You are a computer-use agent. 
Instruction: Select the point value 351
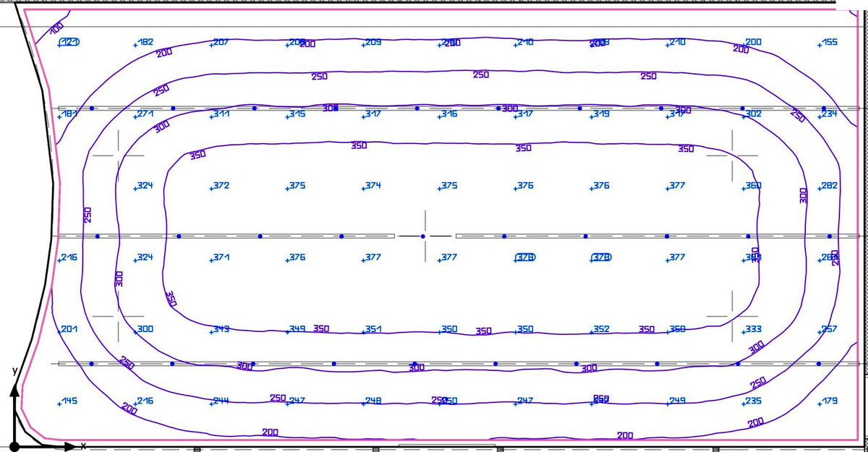point(373,329)
